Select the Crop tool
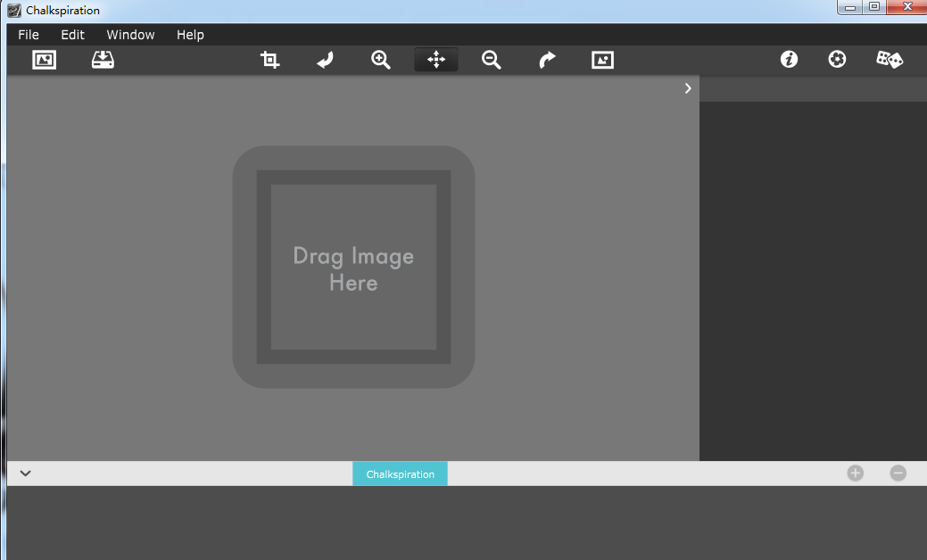The width and height of the screenshot is (927, 560). 270,60
